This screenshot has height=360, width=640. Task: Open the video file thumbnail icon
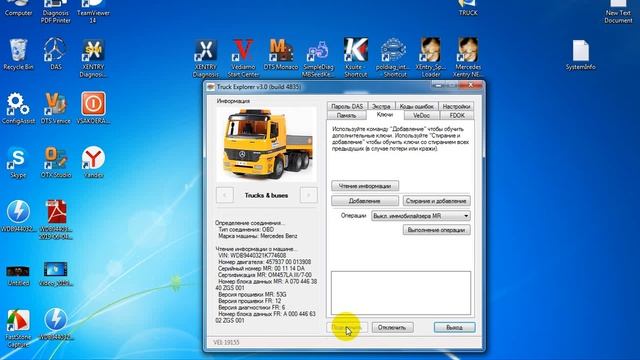[x=56, y=274]
